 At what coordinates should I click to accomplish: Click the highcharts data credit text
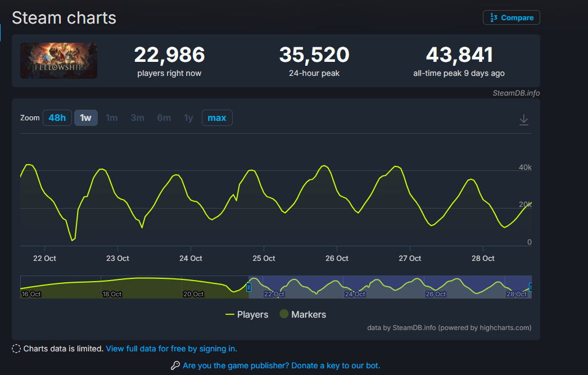point(449,328)
